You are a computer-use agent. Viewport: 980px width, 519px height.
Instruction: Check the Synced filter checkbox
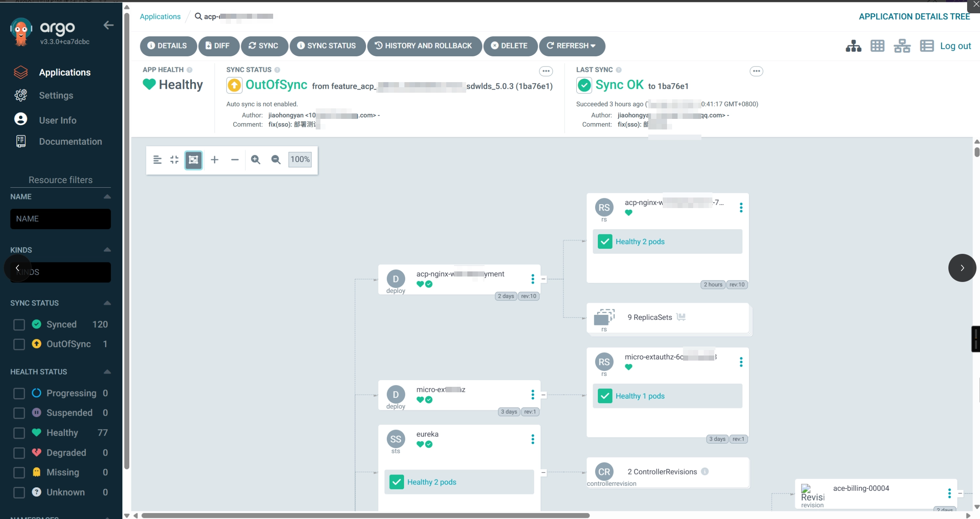(x=19, y=325)
